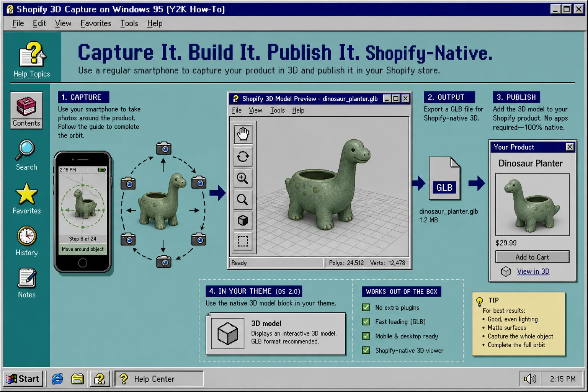Click the 3. PUBLISH step heading
The width and height of the screenshot is (588, 392).
click(x=516, y=97)
